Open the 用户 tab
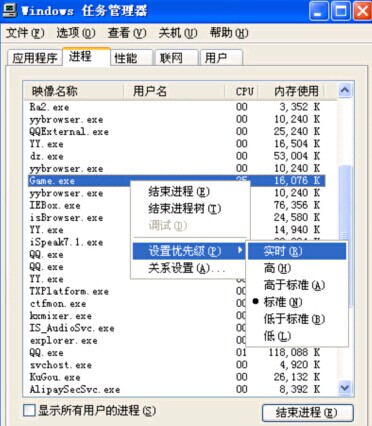This screenshot has height=426, width=372. 221,58
